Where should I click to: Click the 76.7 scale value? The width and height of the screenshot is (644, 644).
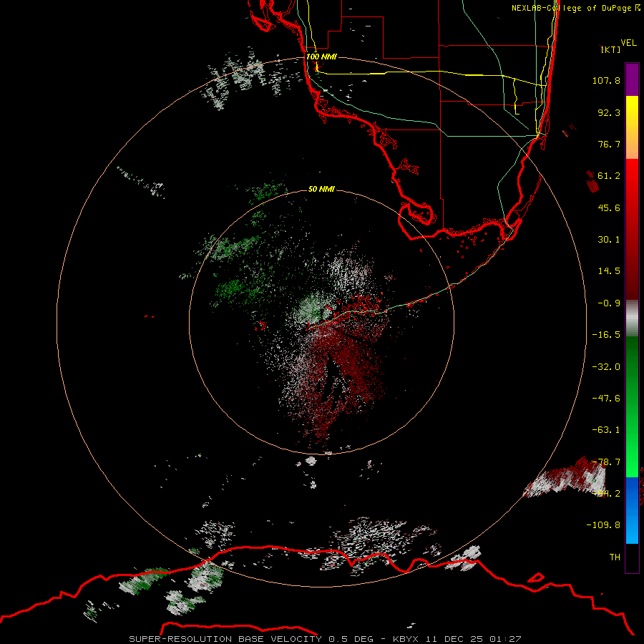tap(609, 144)
